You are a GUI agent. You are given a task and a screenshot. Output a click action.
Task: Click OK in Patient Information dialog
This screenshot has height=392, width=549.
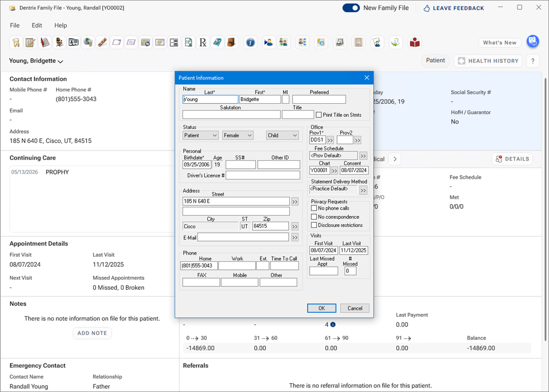(321, 308)
